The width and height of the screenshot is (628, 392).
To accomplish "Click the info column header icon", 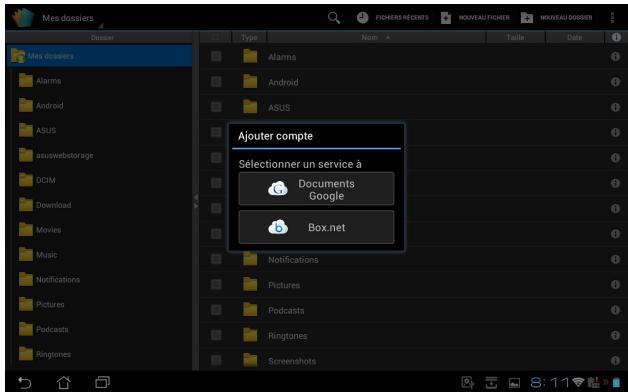I will coord(616,37).
